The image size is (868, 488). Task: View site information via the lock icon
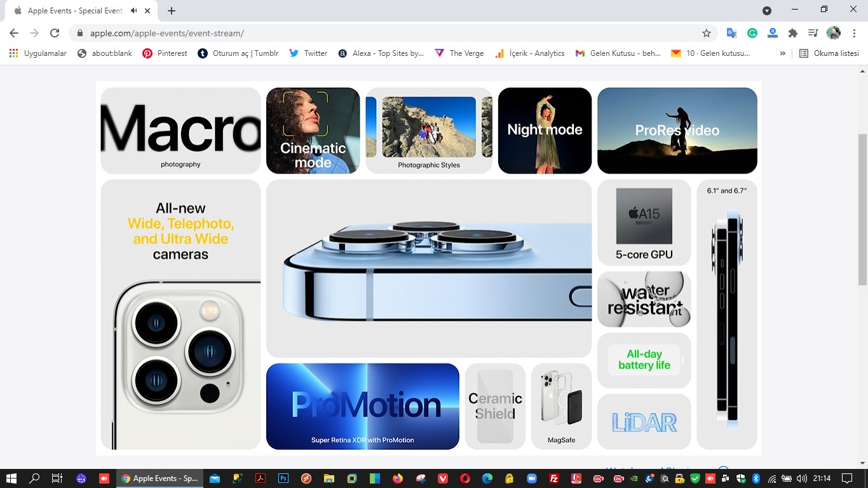pyautogui.click(x=79, y=33)
